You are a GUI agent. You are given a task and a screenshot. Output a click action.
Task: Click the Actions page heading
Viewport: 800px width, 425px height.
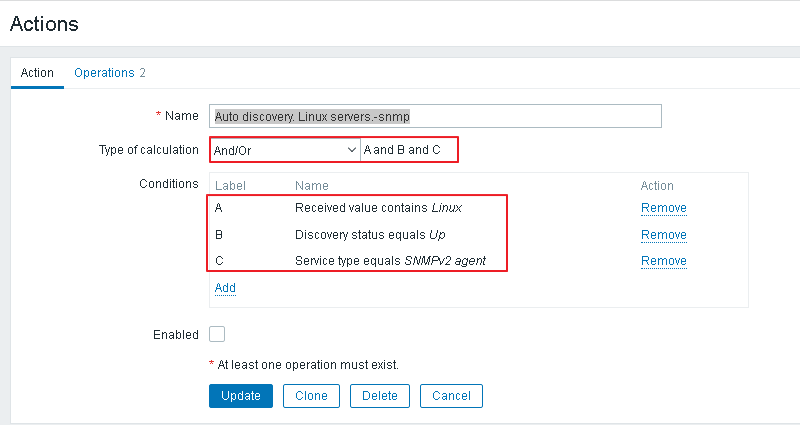click(x=44, y=23)
